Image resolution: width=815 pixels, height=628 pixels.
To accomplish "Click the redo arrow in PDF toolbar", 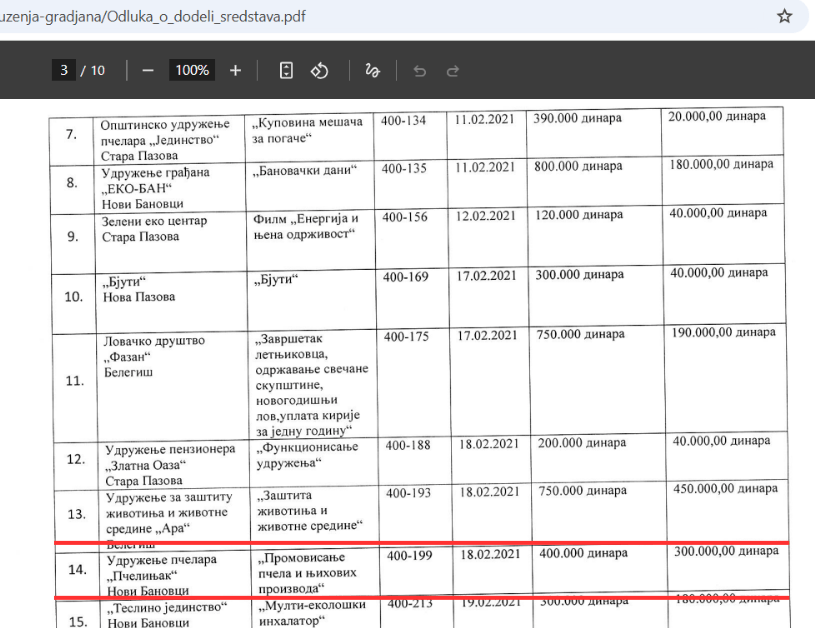I will (453, 70).
